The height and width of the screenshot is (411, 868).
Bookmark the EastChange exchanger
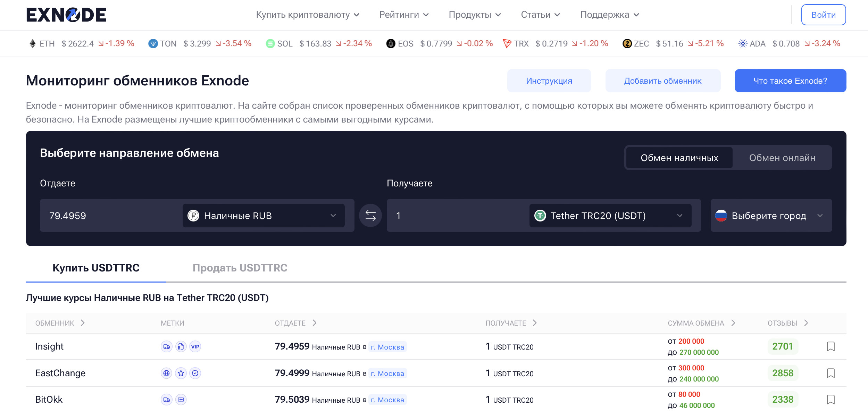(x=831, y=373)
